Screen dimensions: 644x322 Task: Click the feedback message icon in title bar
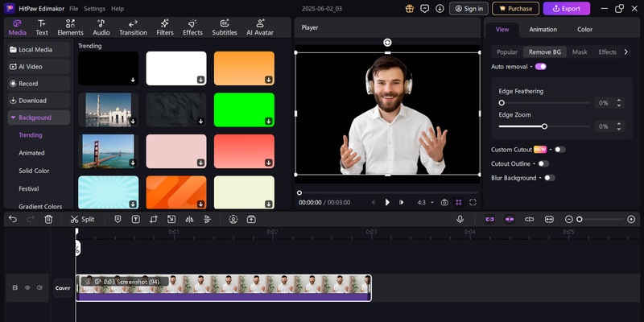pos(425,9)
